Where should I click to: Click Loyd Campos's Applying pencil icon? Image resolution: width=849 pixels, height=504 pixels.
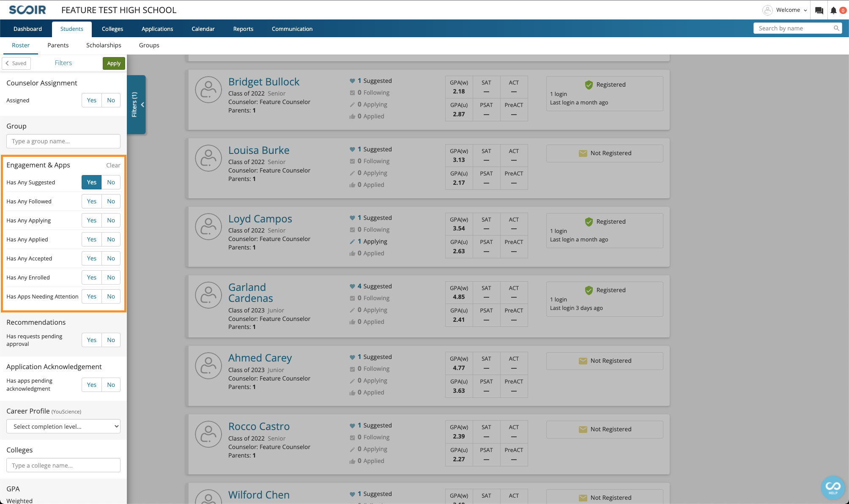tap(352, 241)
